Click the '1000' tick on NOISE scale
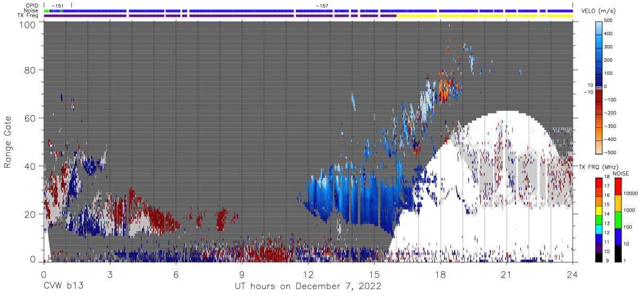 (x=629, y=210)
